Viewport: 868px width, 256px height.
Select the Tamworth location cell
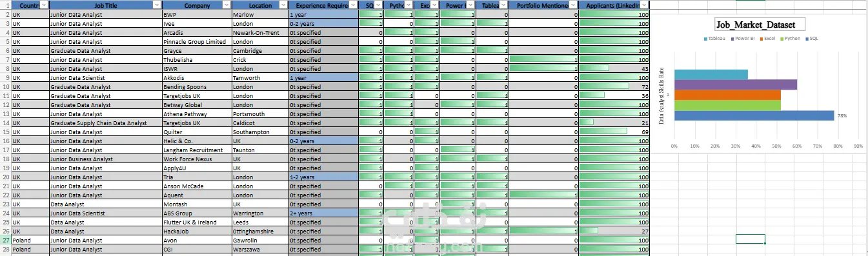coord(260,77)
